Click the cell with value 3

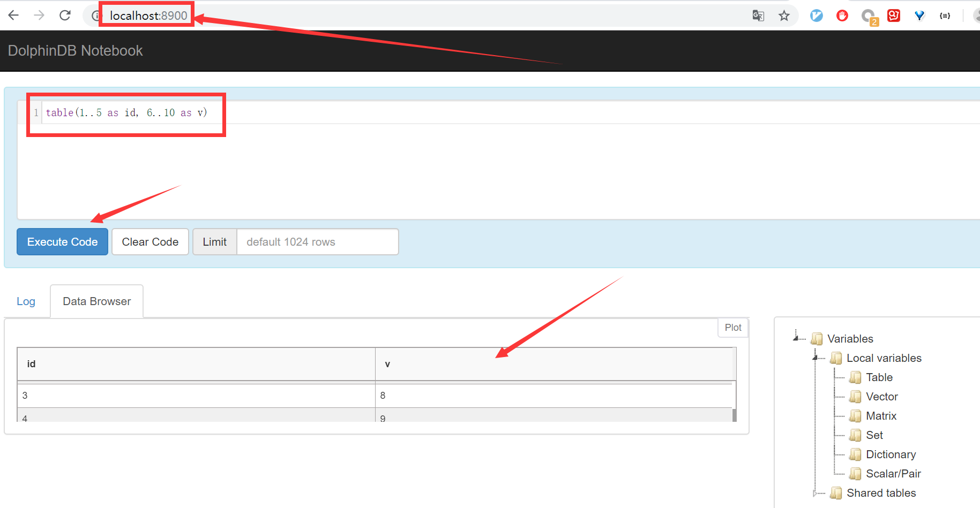[196, 396]
